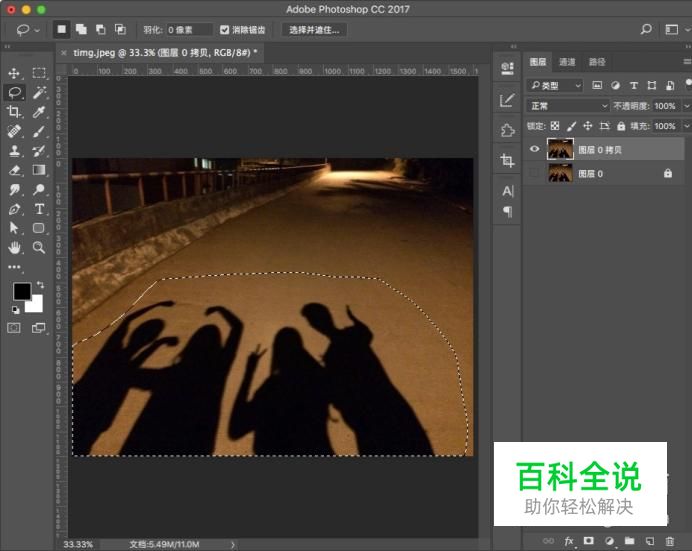692x551 pixels.
Task: Switch to the 图层 Layers tab
Action: click(538, 62)
